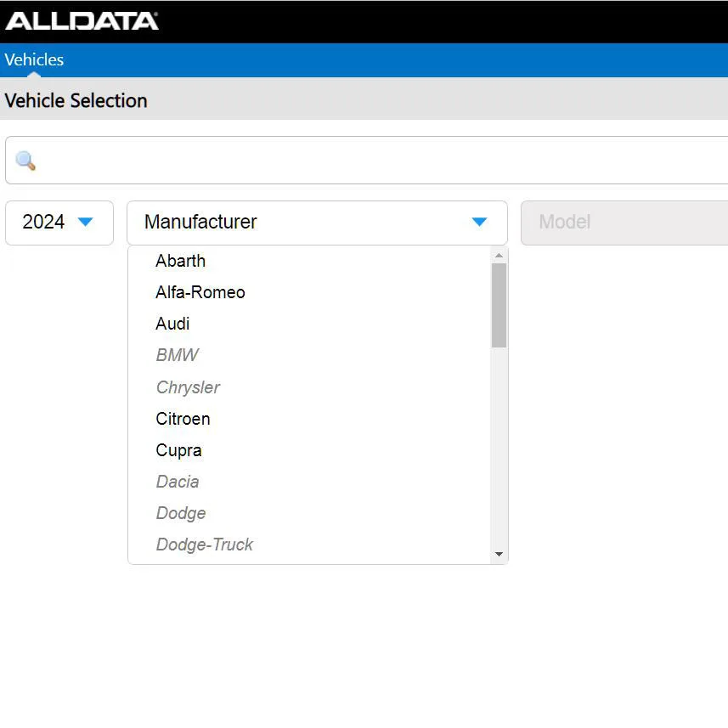
Task: Click the ALLDATA logo
Action: 82,20
